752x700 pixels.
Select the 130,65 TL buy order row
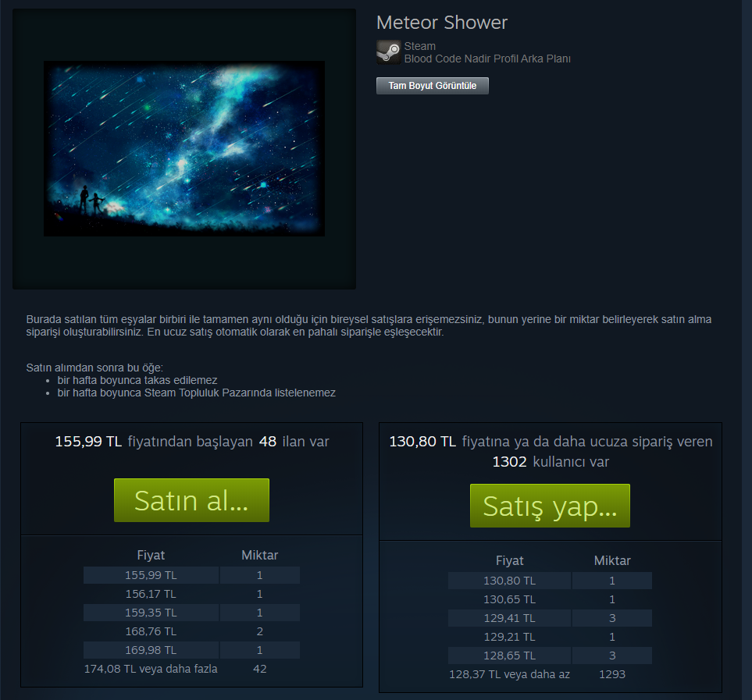(550, 599)
